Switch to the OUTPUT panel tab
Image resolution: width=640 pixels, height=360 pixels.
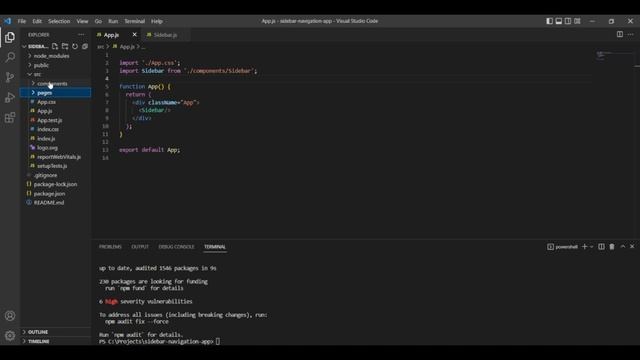pyautogui.click(x=140, y=247)
